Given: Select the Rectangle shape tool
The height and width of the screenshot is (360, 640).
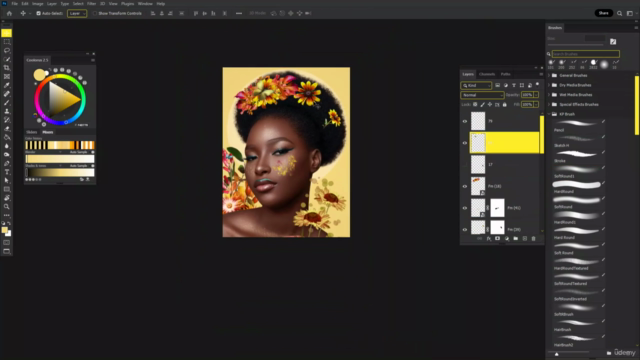Looking at the screenshot, I should click(x=7, y=189).
